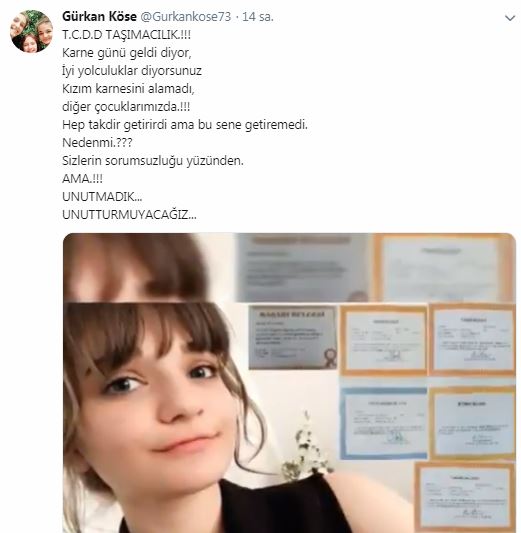
Task: Open the tweet permalink via '14 sa.' timestamp
Action: click(x=258, y=17)
